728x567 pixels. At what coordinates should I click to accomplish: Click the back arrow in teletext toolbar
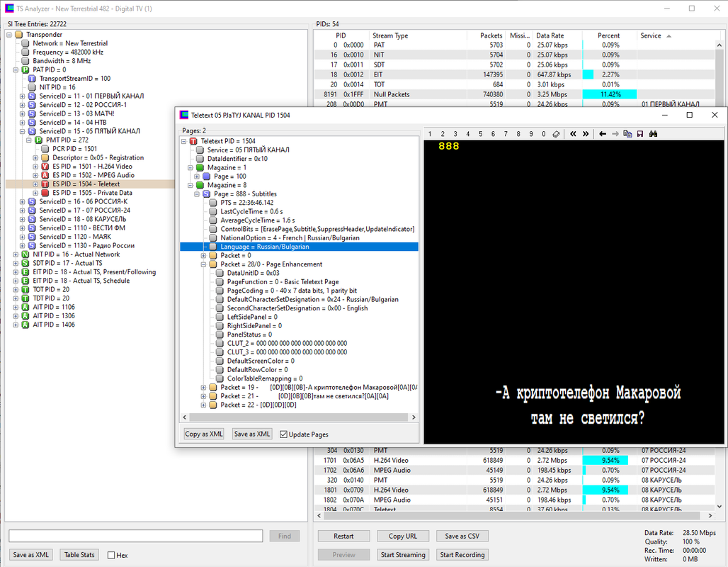(x=603, y=134)
